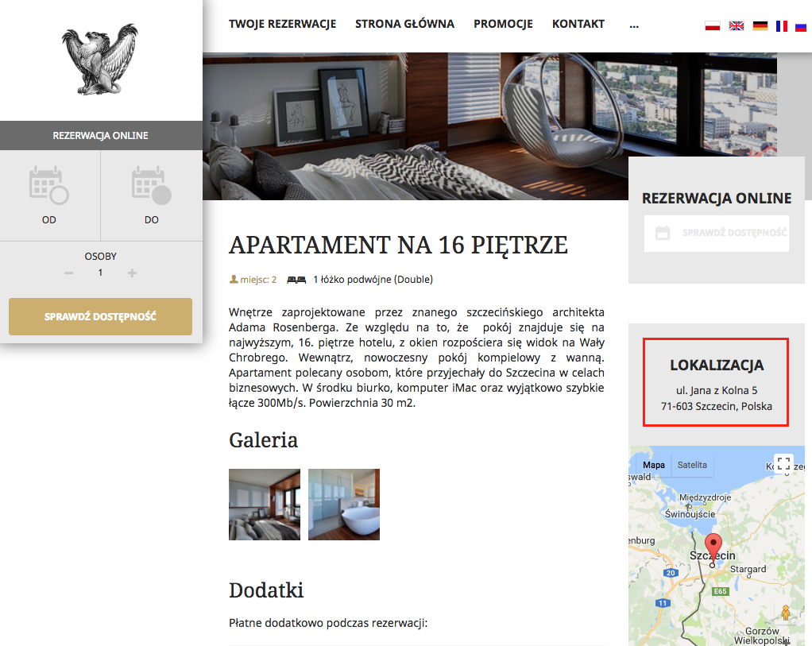Click the Dodatki heading
Viewport: 812px width, 646px height.
point(266,590)
